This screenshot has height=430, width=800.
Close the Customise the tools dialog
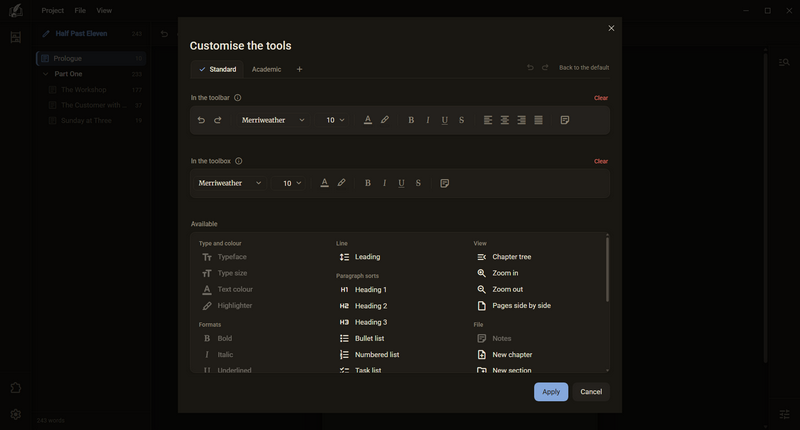tap(611, 28)
